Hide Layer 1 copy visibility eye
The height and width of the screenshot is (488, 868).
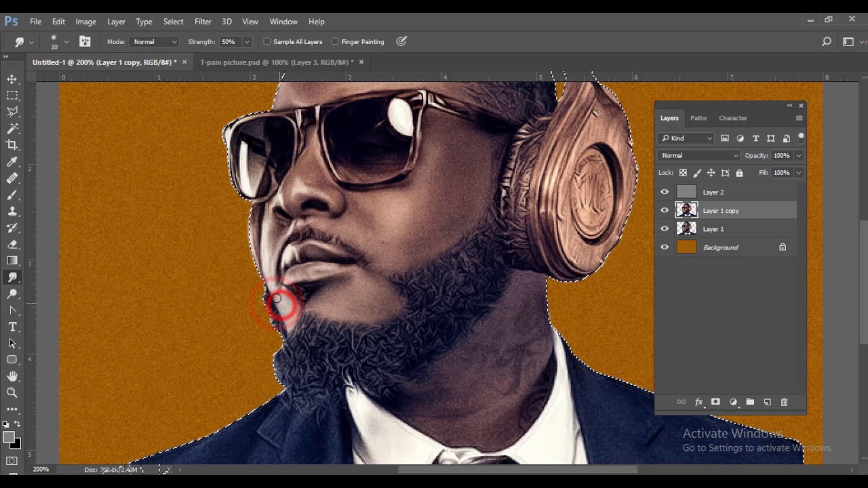pos(665,210)
